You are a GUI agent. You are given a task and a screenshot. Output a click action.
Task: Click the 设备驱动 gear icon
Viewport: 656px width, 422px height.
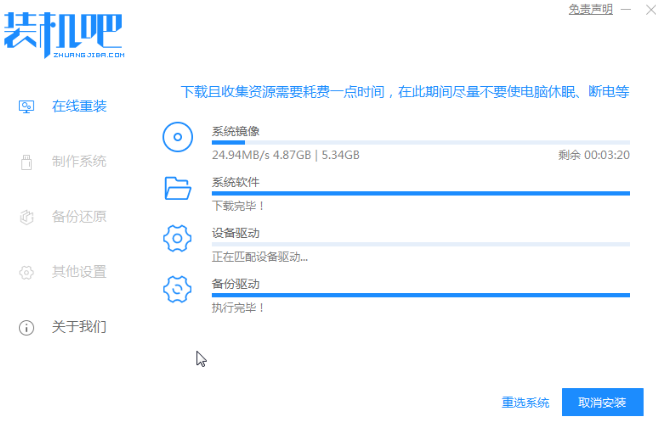pos(177,238)
